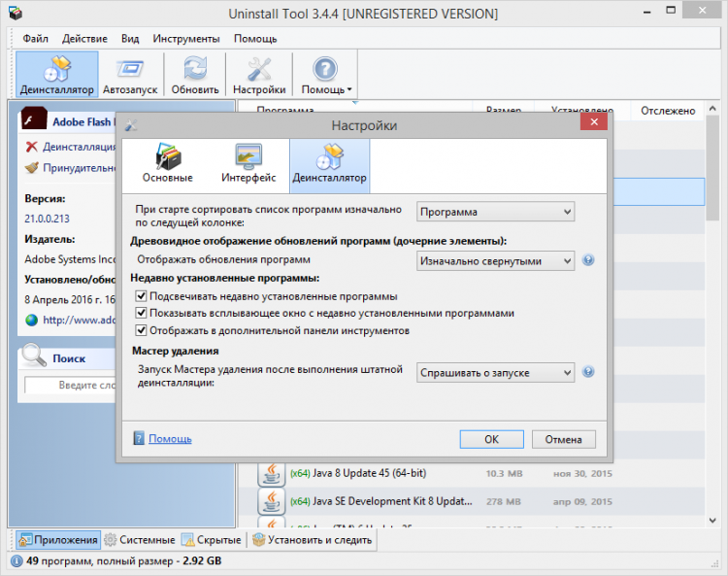Toggle Подсвечивать недавно установленные программы checkbox
The height and width of the screenshot is (576, 728).
(141, 296)
